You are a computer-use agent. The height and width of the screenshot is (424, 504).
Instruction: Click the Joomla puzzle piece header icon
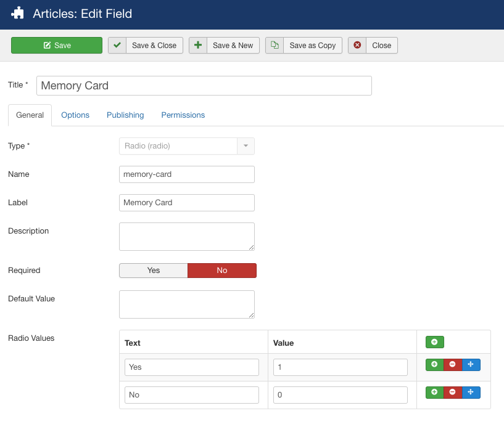(x=17, y=13)
